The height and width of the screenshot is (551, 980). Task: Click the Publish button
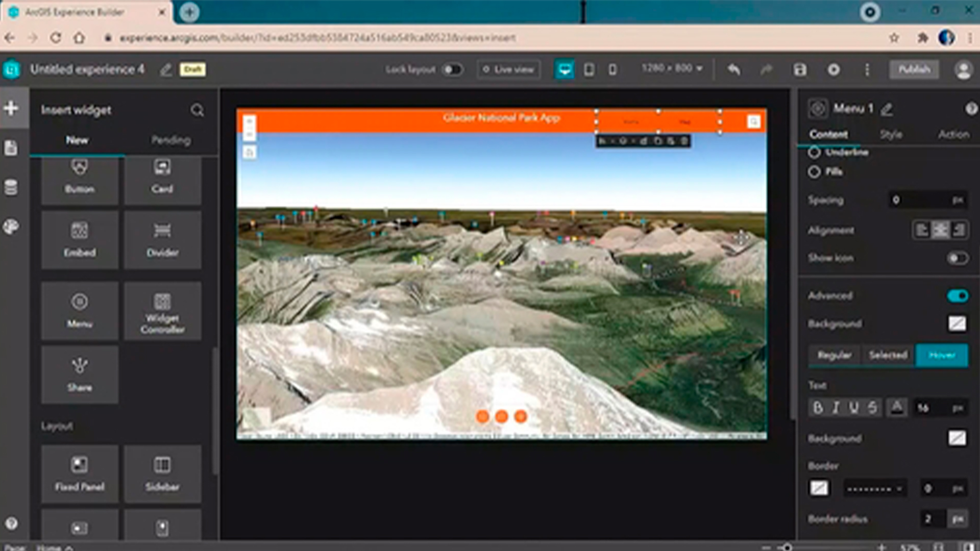coord(914,69)
